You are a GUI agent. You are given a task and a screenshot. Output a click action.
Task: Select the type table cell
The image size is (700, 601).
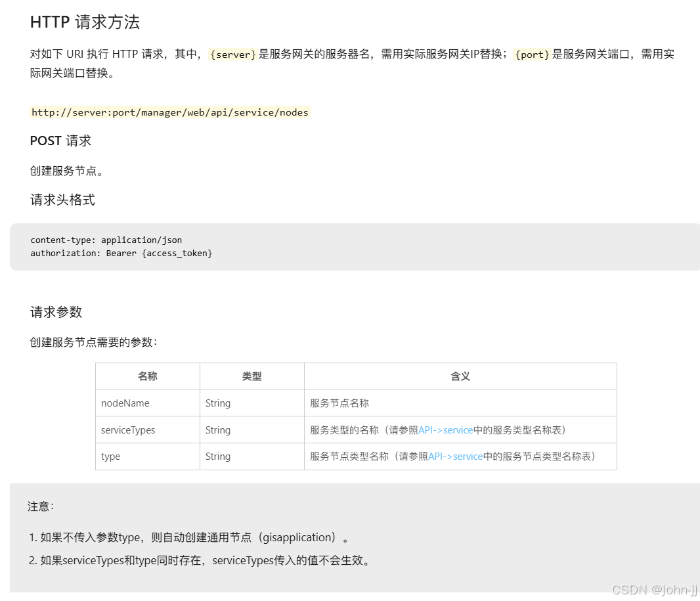pyautogui.click(x=109, y=456)
